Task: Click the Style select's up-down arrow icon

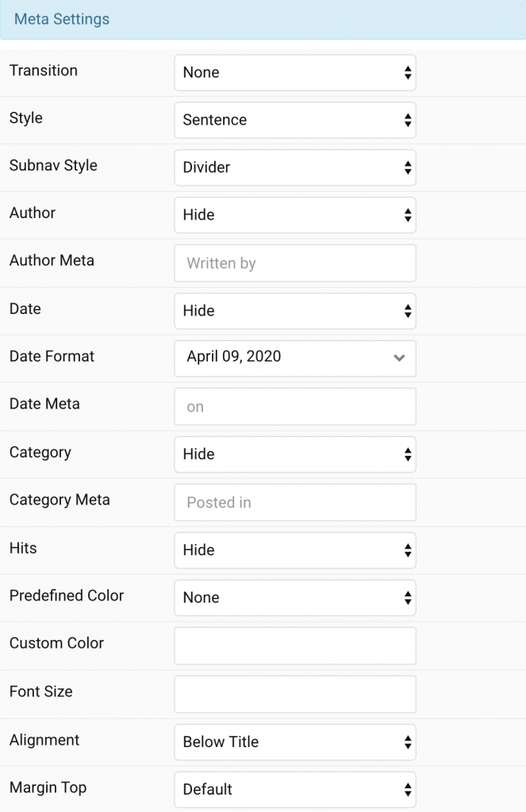Action: [x=408, y=120]
